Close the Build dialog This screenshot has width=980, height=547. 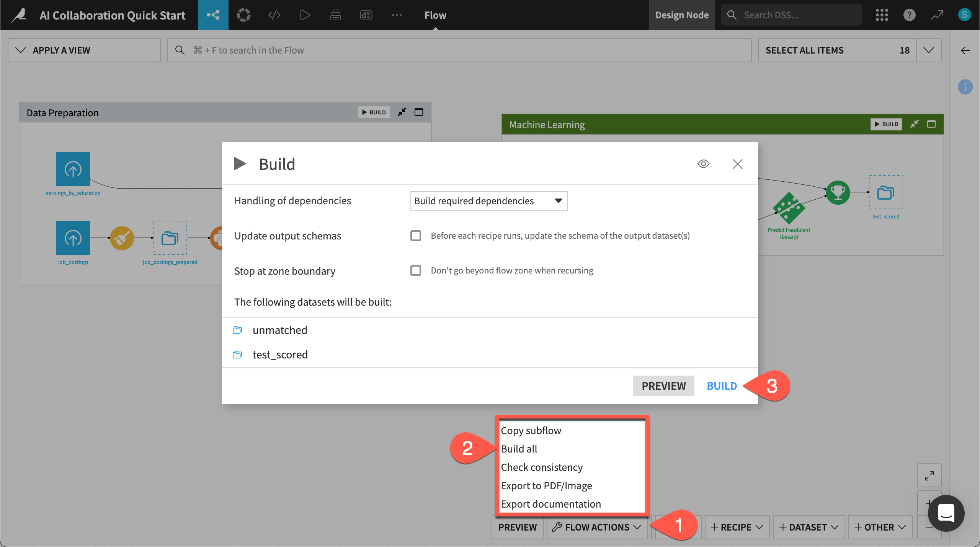coord(737,164)
